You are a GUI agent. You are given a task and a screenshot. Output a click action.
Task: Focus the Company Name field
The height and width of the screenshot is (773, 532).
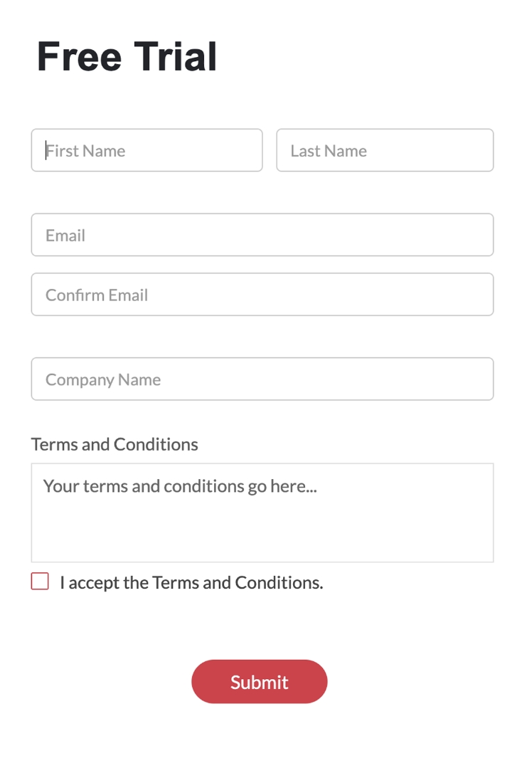(x=262, y=379)
